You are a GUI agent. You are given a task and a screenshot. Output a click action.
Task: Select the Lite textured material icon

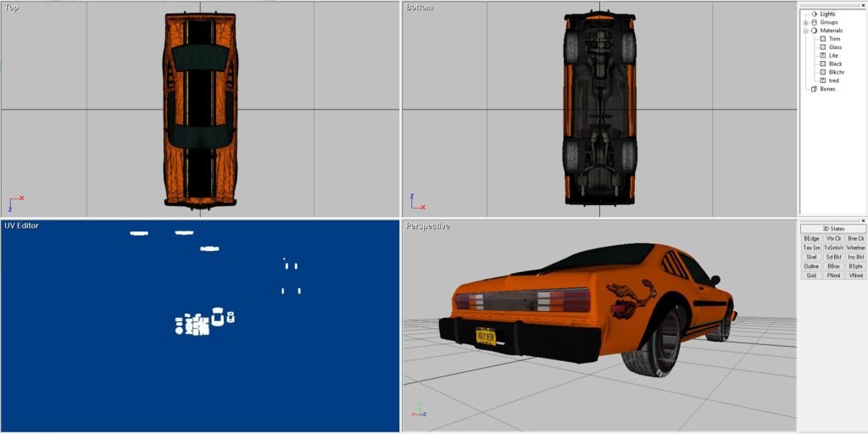click(823, 56)
